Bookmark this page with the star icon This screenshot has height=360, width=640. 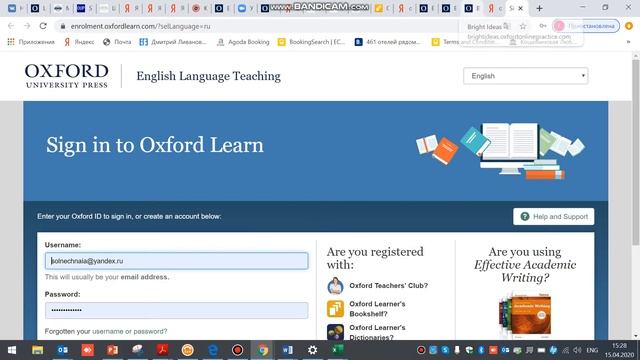click(523, 26)
